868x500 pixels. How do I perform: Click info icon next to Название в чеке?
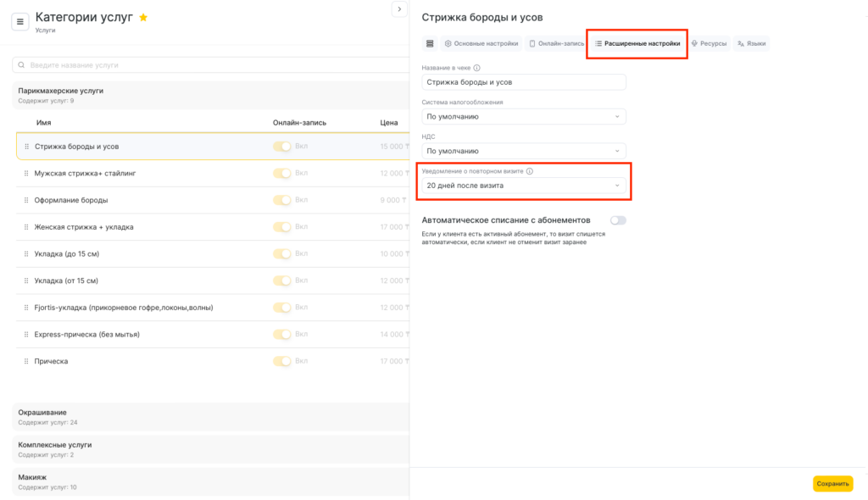coord(477,68)
